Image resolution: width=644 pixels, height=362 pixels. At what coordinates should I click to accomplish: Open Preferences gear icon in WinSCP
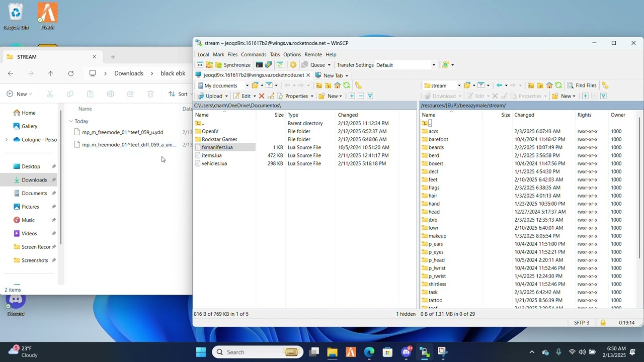click(293, 65)
